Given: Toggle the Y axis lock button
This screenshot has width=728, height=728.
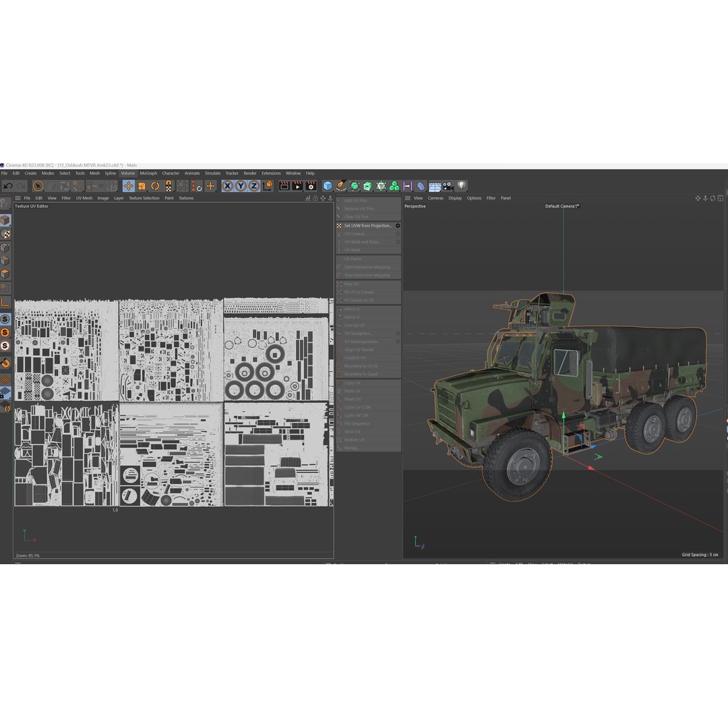Looking at the screenshot, I should point(241,186).
